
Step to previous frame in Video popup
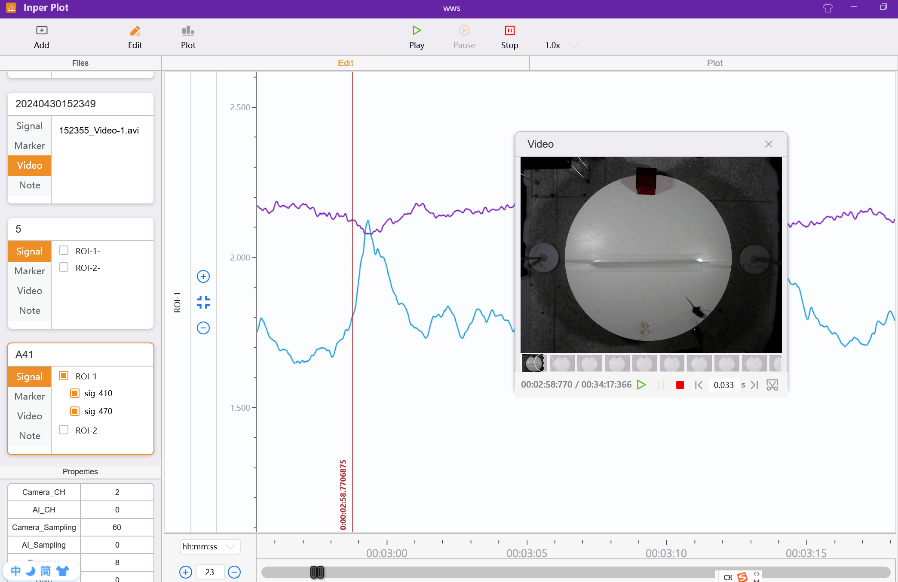[x=698, y=385]
